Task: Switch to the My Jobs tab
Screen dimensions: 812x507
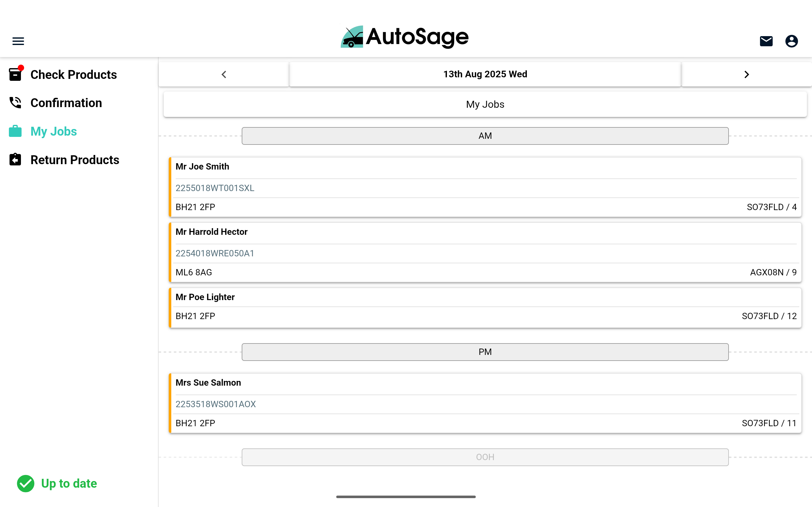Action: (485, 104)
